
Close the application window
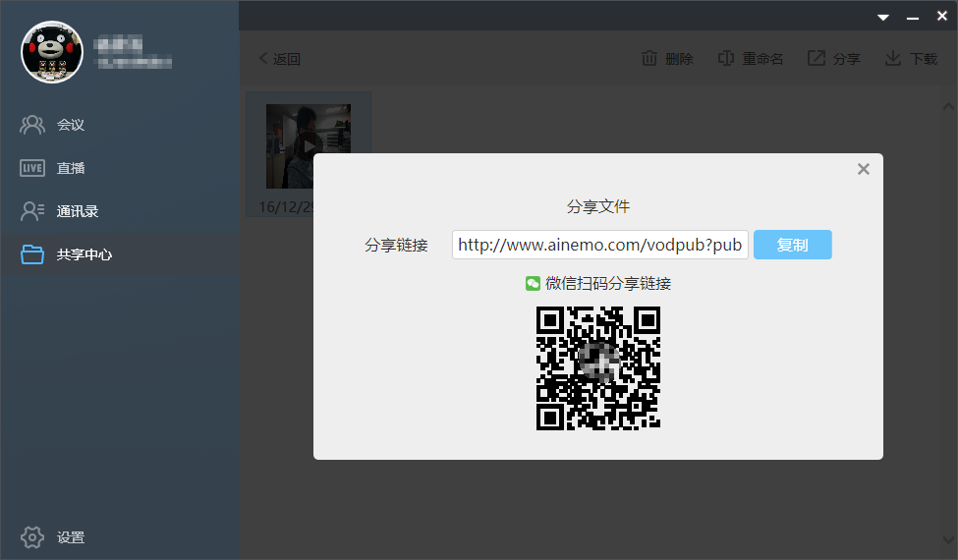pos(942,17)
